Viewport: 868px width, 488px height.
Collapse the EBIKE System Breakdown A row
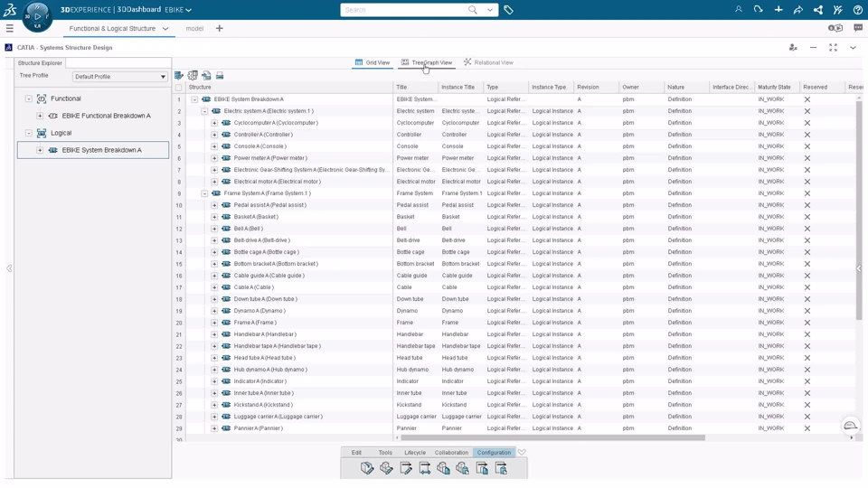point(194,99)
